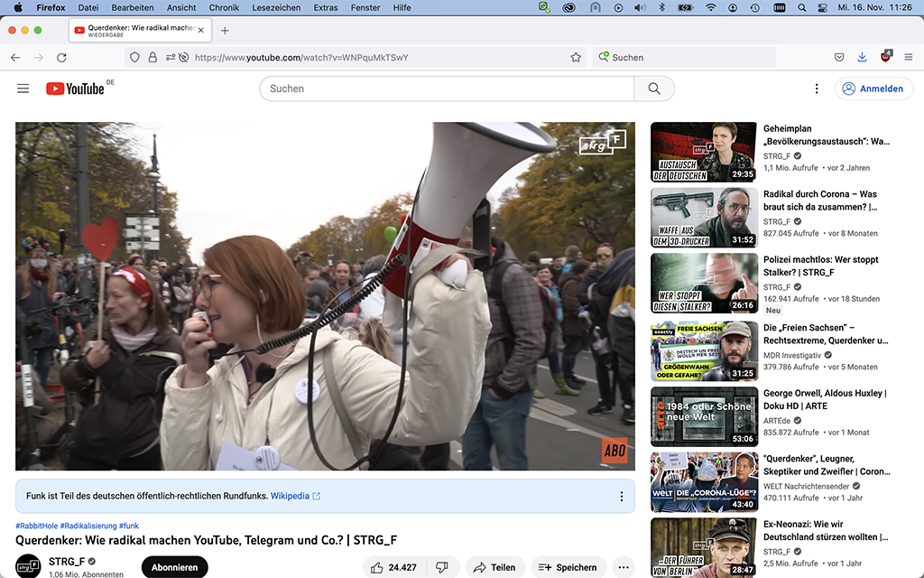Open Firefox application hamburger menu
The height and width of the screenshot is (578, 924).
pos(908,57)
